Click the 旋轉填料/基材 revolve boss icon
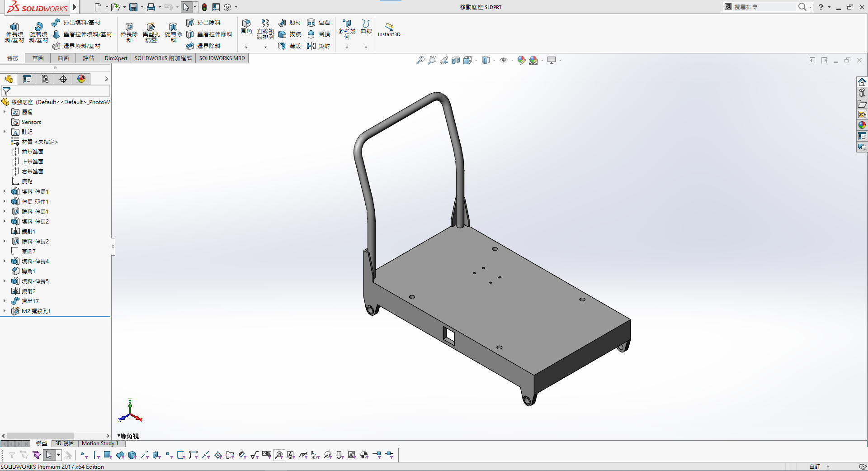 [x=38, y=27]
